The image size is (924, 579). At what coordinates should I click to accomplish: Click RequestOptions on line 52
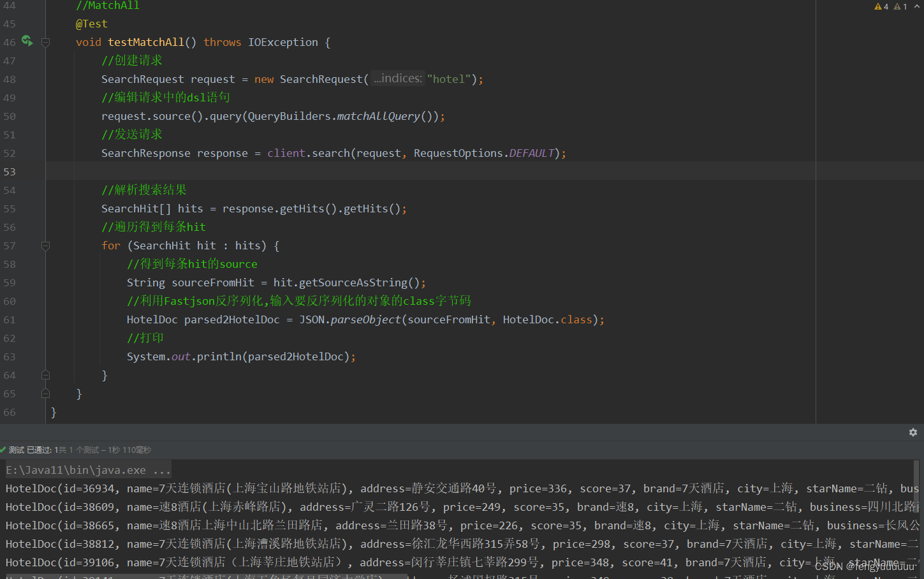[458, 153]
